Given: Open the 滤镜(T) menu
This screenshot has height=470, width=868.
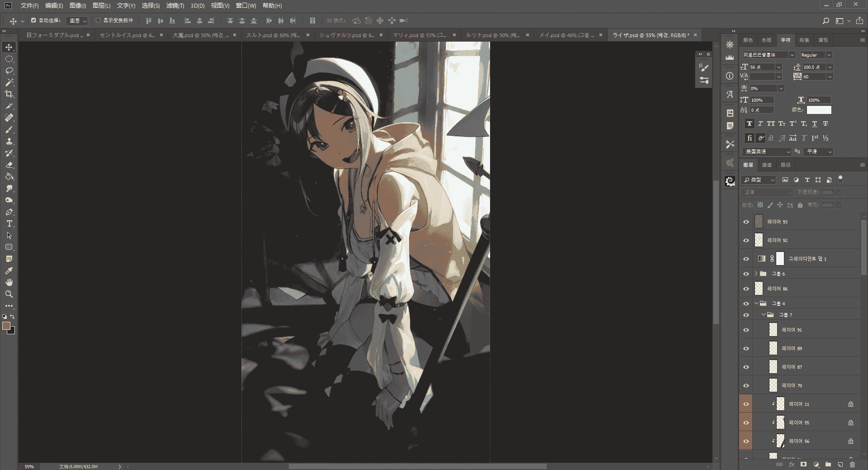Looking at the screenshot, I should [175, 6].
